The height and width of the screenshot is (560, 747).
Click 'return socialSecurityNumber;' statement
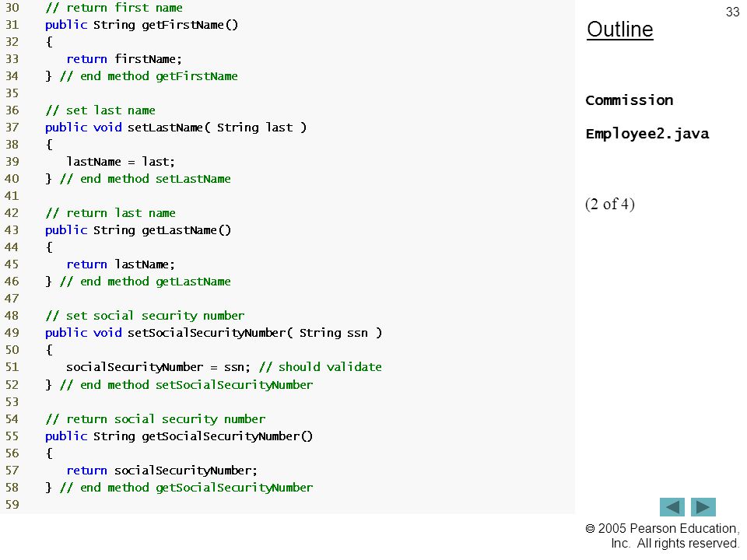point(162,471)
